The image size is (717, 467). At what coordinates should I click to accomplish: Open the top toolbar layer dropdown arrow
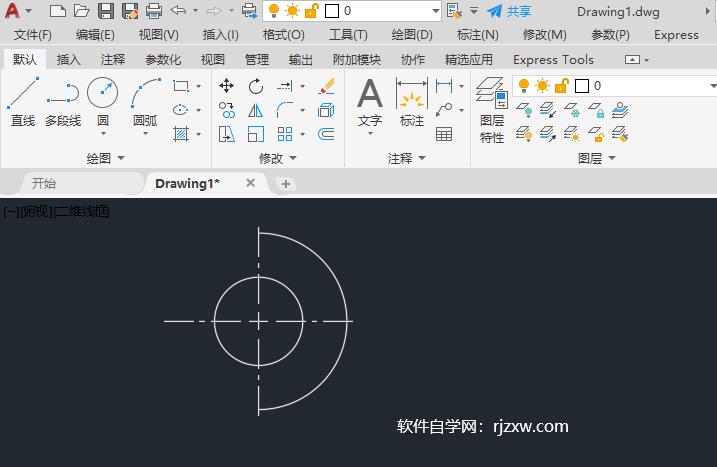coord(435,11)
